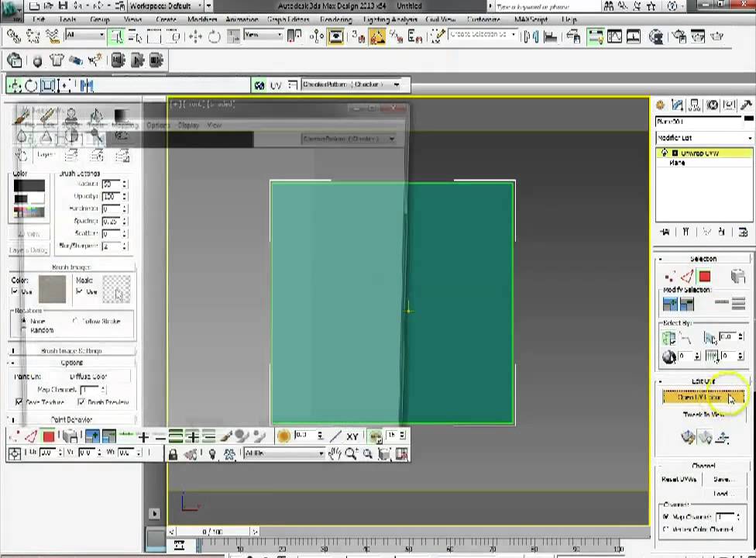756x558 pixels.
Task: Toggle the Save Texture checkbox
Action: tap(19, 401)
